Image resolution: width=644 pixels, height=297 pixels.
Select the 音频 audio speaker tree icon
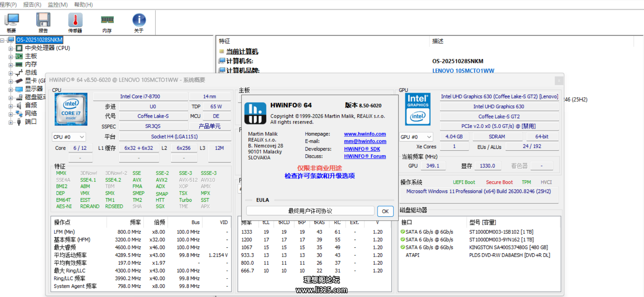(x=19, y=105)
